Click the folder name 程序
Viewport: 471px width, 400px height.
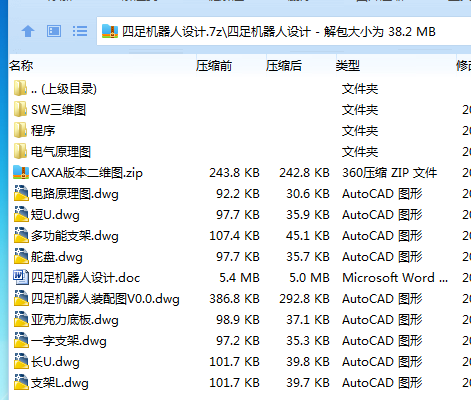(x=43, y=130)
